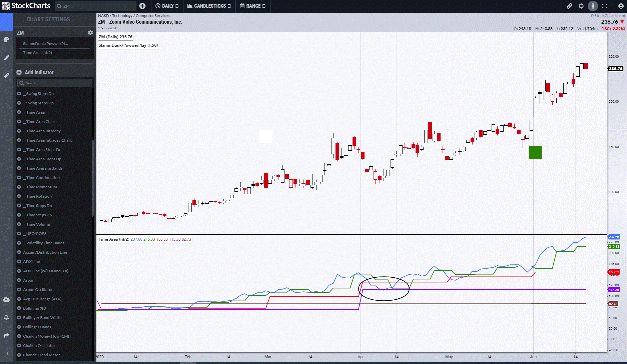Select SlammDunk/PowwerPlay indicator entry
Viewport: 627px width, 364px height.
tap(45, 44)
